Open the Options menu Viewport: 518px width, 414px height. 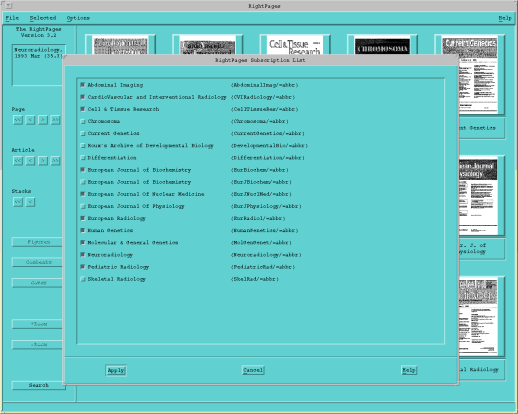click(78, 18)
